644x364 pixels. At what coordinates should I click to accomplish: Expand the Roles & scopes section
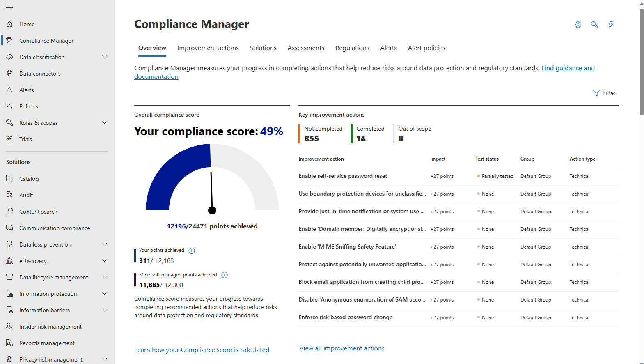(105, 122)
